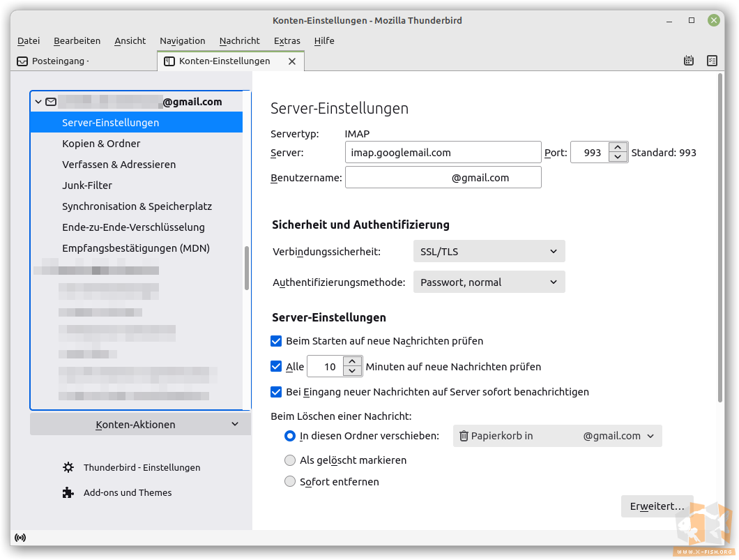The width and height of the screenshot is (739, 560).
Task: Click the minutes interval number field
Action: [x=326, y=366]
